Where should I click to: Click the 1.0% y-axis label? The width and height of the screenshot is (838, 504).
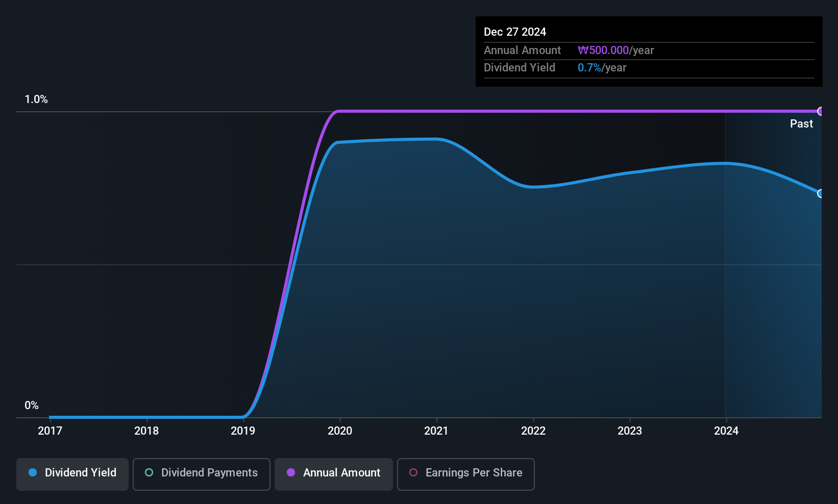pyautogui.click(x=36, y=99)
